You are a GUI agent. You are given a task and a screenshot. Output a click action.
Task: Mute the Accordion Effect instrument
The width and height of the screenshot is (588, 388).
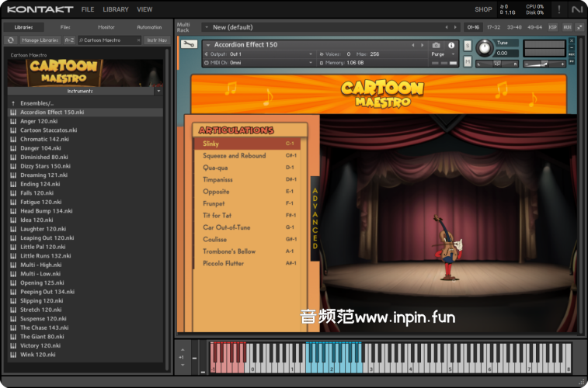pyautogui.click(x=467, y=62)
